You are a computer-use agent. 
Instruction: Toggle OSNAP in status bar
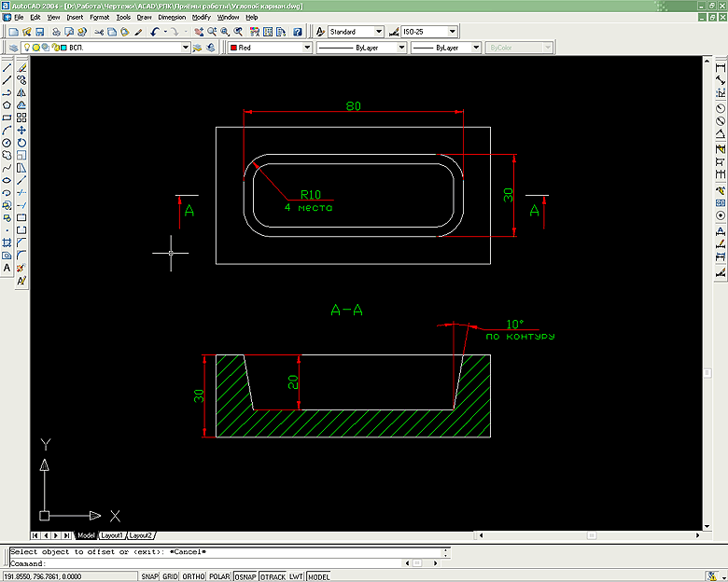pos(245,576)
